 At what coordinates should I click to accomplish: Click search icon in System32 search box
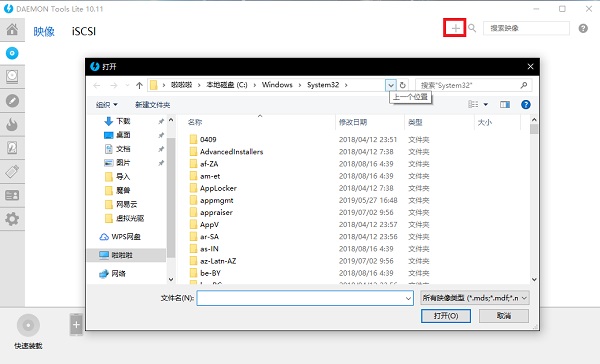[x=524, y=85]
